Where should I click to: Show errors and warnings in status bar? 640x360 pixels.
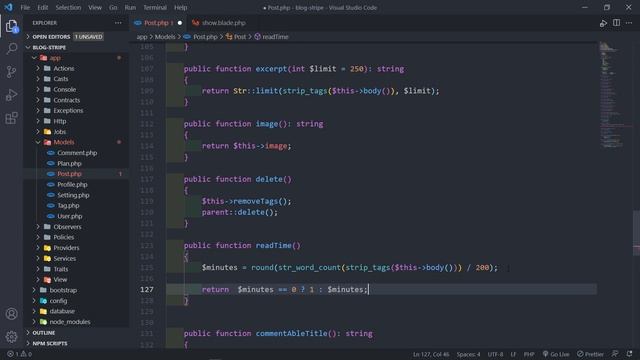point(20,354)
